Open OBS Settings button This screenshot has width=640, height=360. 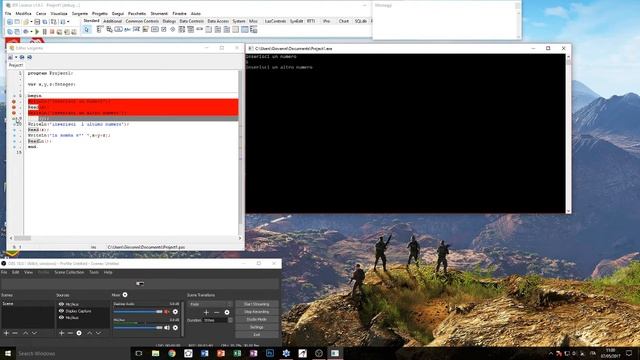click(256, 327)
